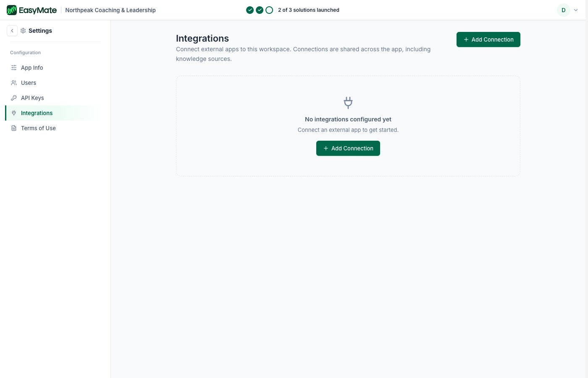Click the second completed solution checkmark
The width and height of the screenshot is (588, 378).
tap(260, 10)
